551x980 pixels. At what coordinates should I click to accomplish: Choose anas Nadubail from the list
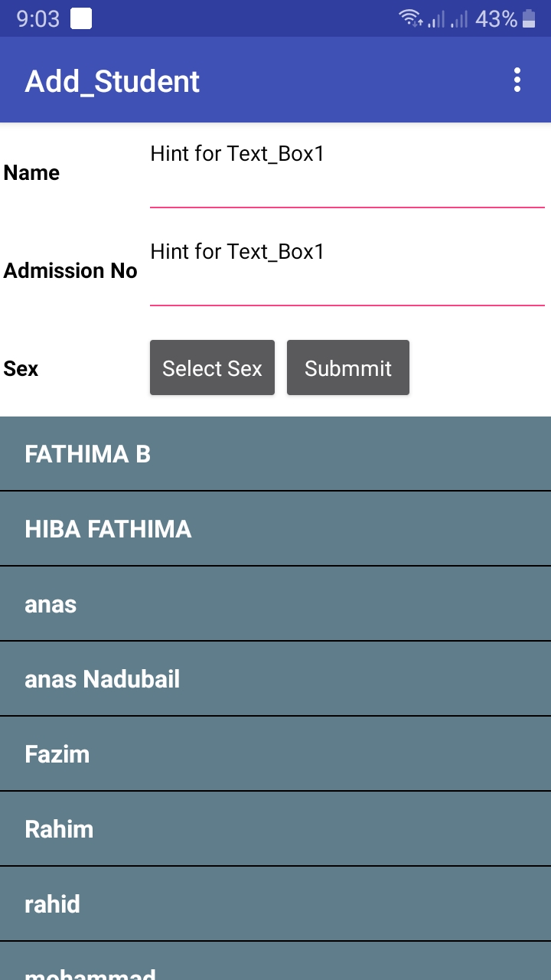(275, 679)
